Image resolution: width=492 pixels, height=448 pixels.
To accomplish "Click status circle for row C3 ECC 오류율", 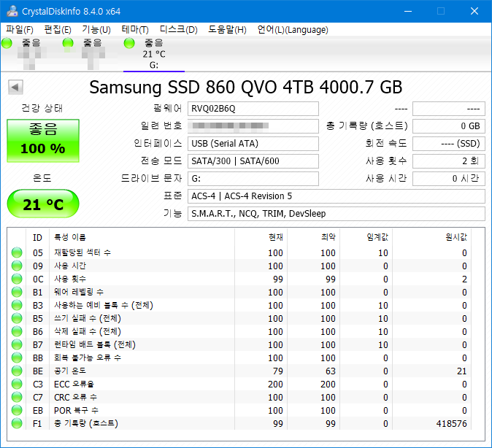I will 17,385.
